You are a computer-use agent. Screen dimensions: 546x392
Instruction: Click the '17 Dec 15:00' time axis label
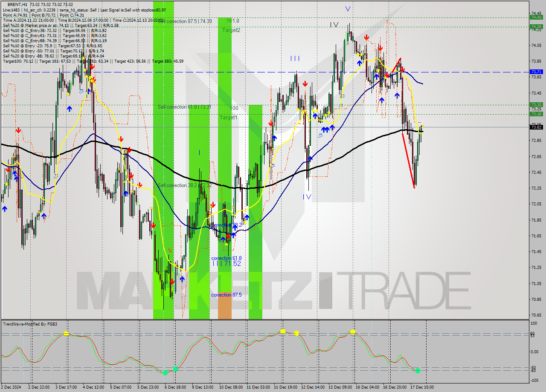421,387
